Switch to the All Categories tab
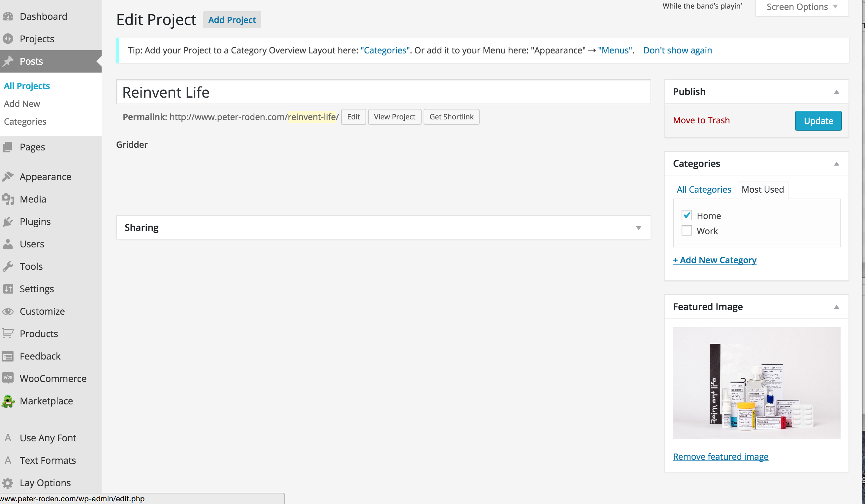Viewport: 865px width, 504px height. click(704, 189)
